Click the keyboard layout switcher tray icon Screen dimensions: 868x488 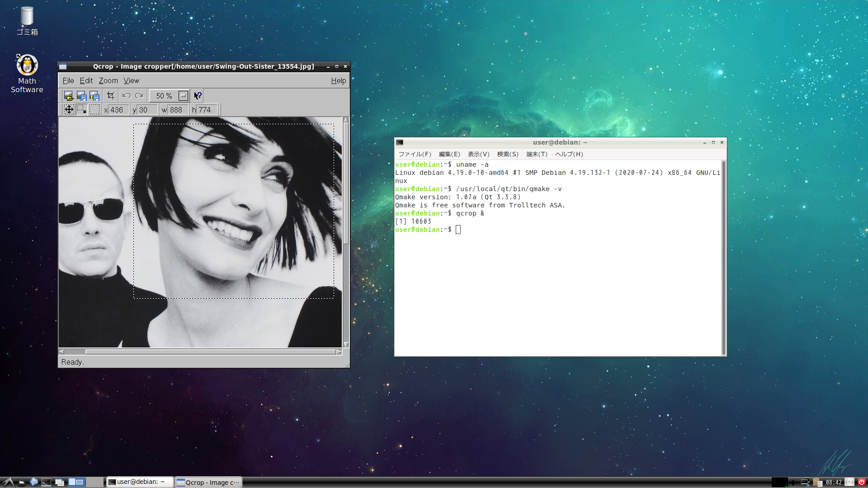pos(849,482)
